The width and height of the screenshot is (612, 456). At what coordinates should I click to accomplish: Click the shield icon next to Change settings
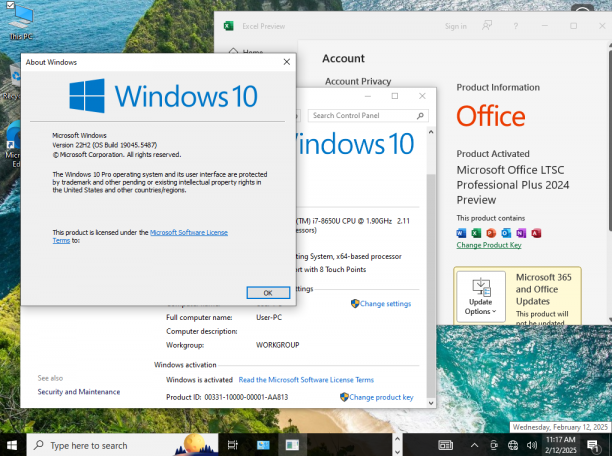(x=355, y=303)
